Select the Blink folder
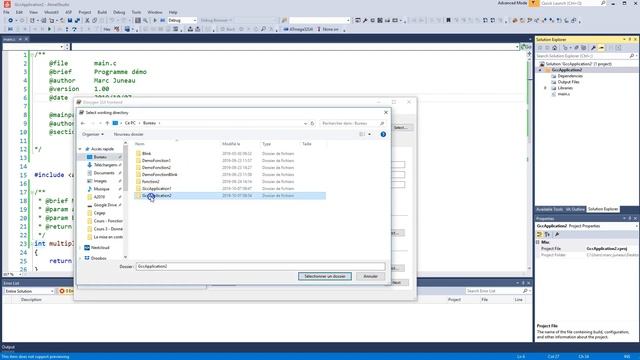The height and width of the screenshot is (360, 640). (147, 153)
